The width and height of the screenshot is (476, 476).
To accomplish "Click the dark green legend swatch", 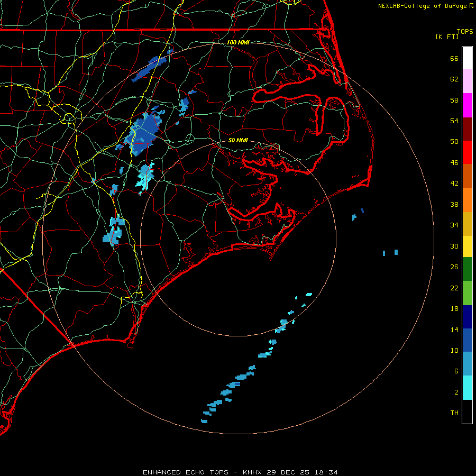I will (467, 269).
